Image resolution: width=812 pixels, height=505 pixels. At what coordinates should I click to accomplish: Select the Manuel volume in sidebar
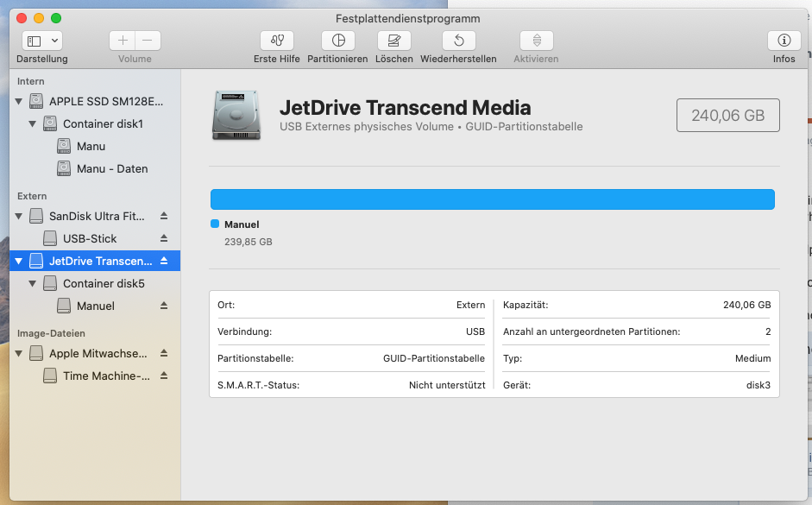coord(95,306)
